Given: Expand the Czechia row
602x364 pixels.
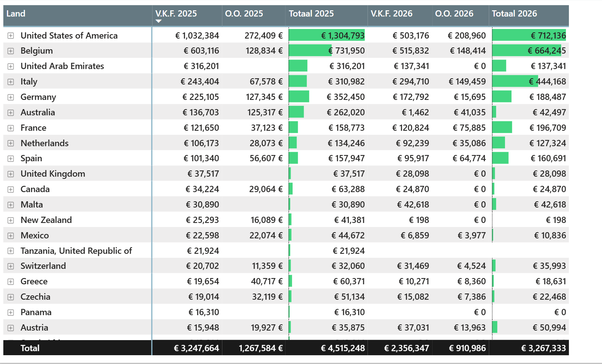Looking at the screenshot, I should tap(11, 297).
